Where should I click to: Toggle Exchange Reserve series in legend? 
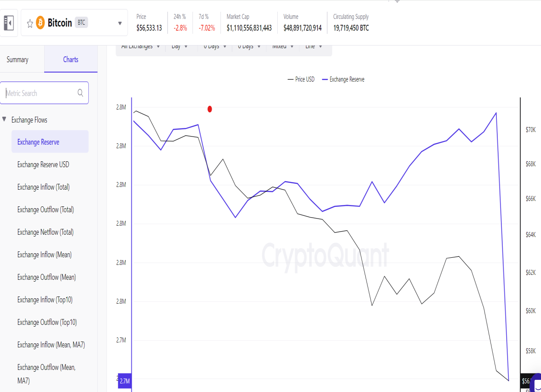343,79
